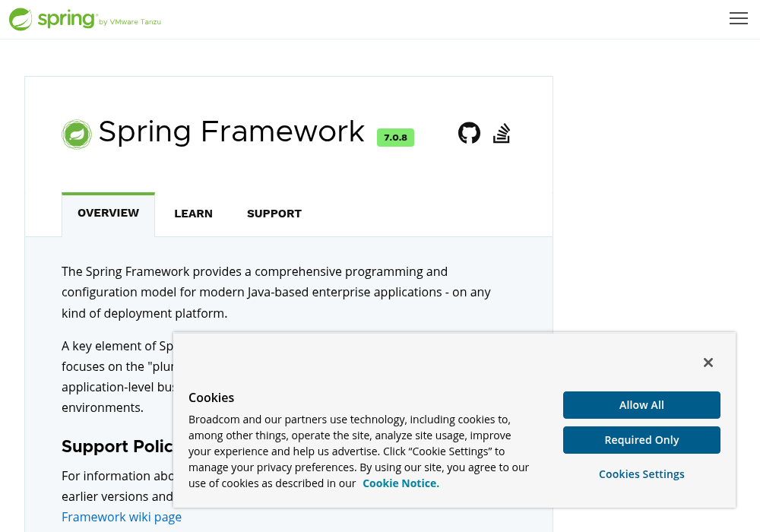The height and width of the screenshot is (532, 760).
Task: Accept cookies with Allow All
Action: [641, 405]
